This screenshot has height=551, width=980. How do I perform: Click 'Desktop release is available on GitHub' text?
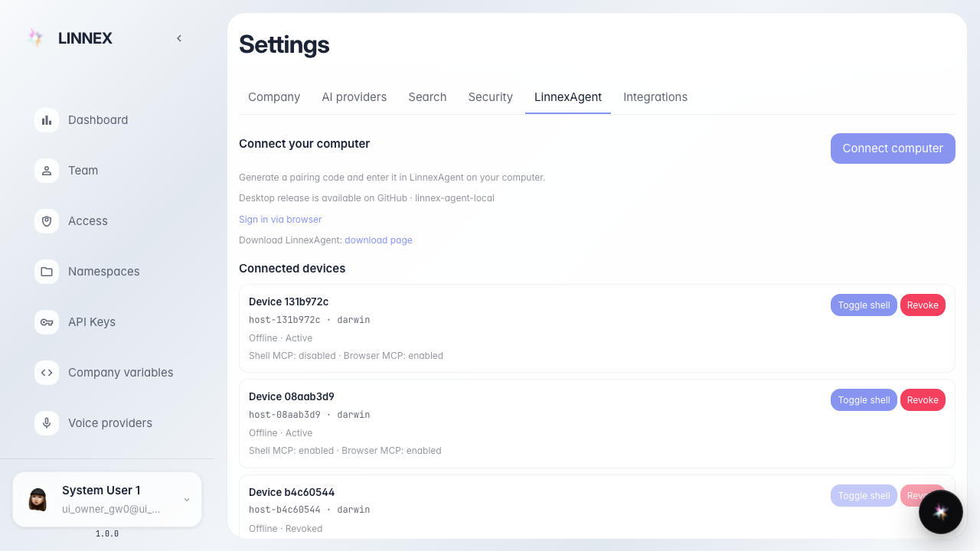pos(367,198)
